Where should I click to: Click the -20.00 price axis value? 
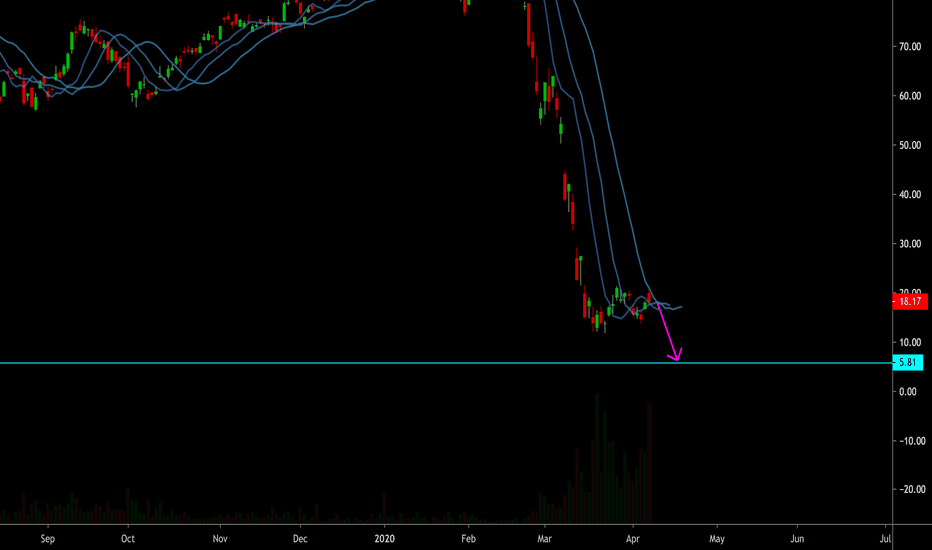(x=912, y=489)
